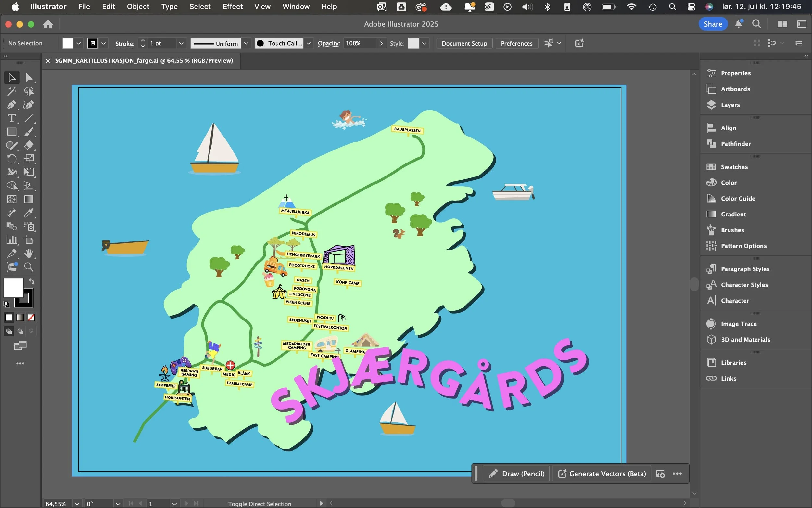
Task: Select the Hand tool
Action: [x=29, y=254]
